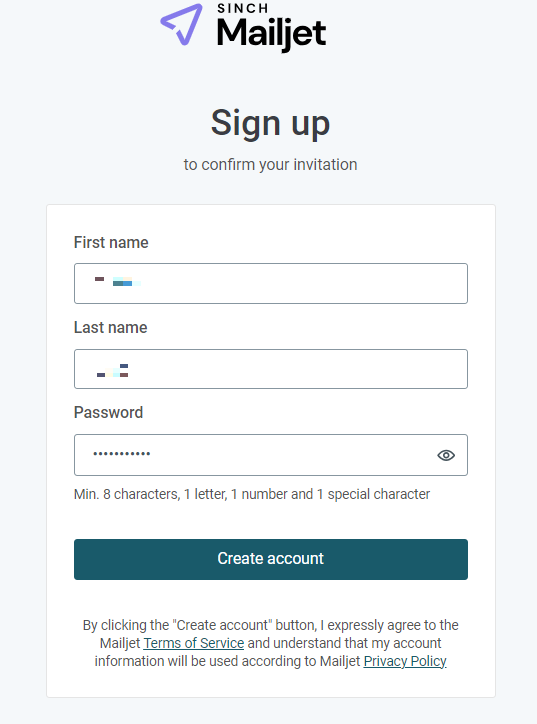The width and height of the screenshot is (537, 724).
Task: Click the blurred text in Last name
Action: pos(112,371)
